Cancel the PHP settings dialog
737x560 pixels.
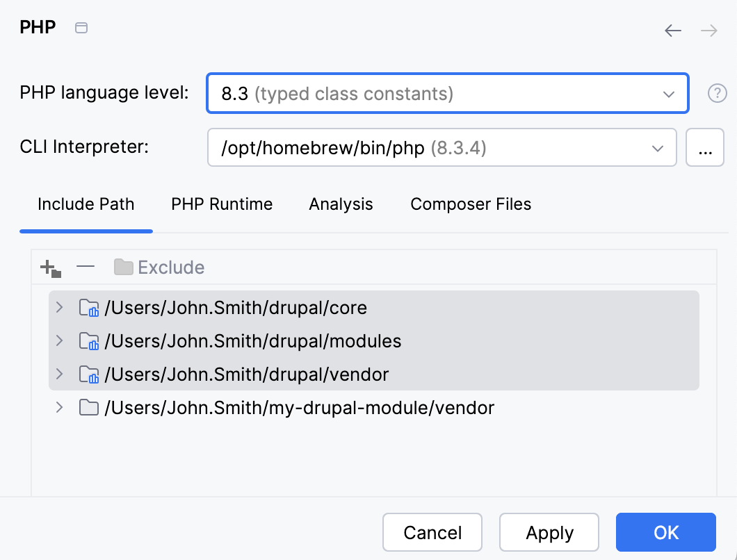[432, 532]
